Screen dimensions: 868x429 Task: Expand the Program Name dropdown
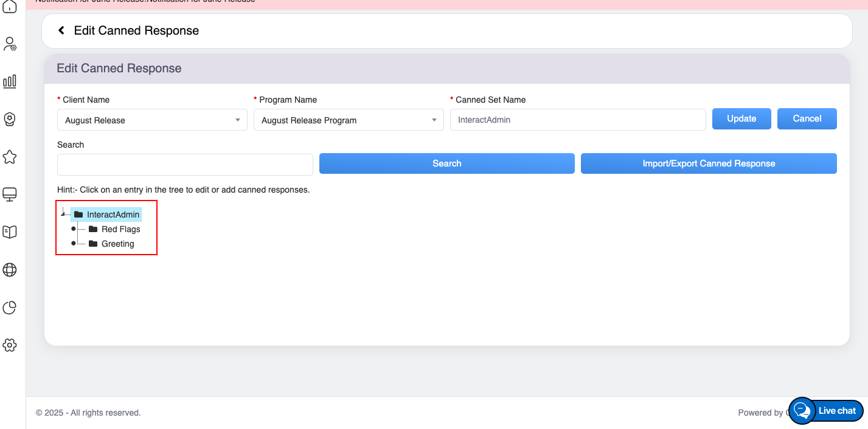(349, 120)
